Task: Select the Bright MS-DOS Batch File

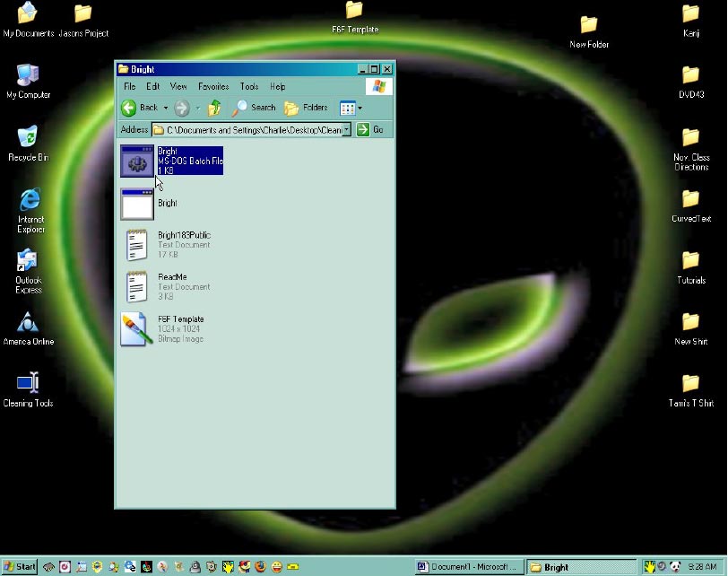Action: 137,161
